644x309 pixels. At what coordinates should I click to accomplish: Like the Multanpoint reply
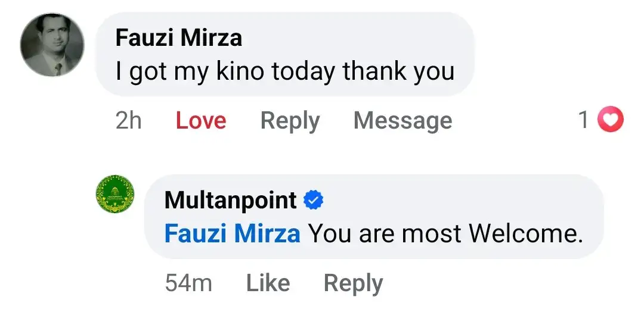268,283
